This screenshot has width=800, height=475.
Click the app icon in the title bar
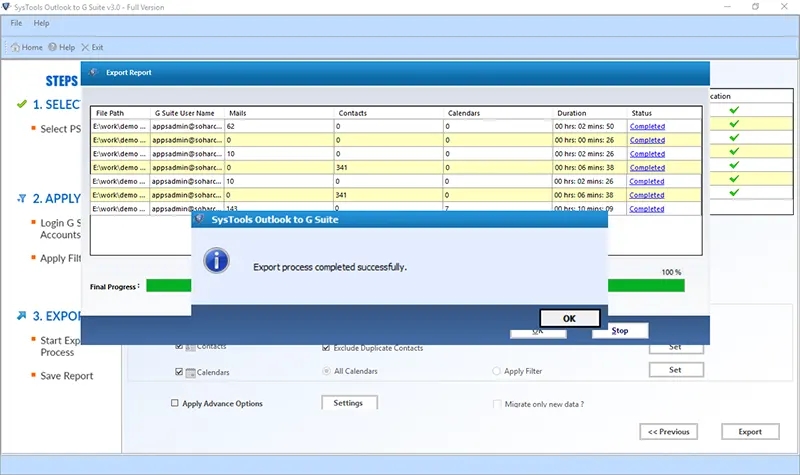click(x=6, y=7)
